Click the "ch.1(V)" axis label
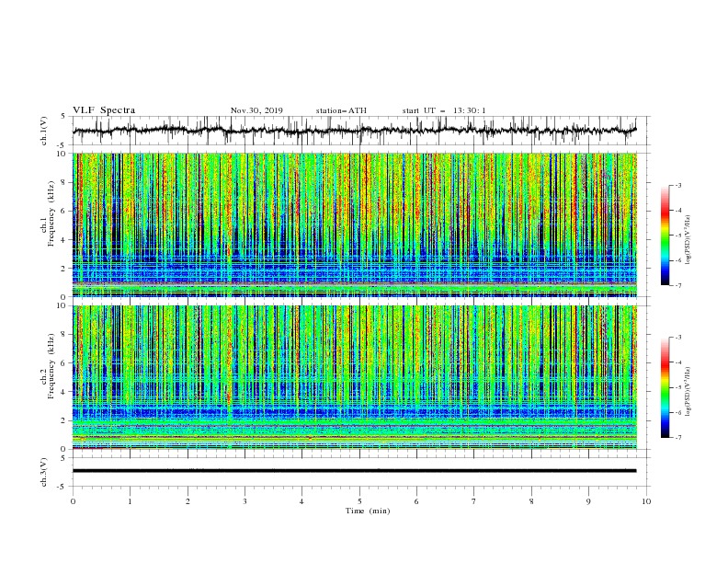Image resolution: width=728 pixels, height=563 pixels. point(44,131)
